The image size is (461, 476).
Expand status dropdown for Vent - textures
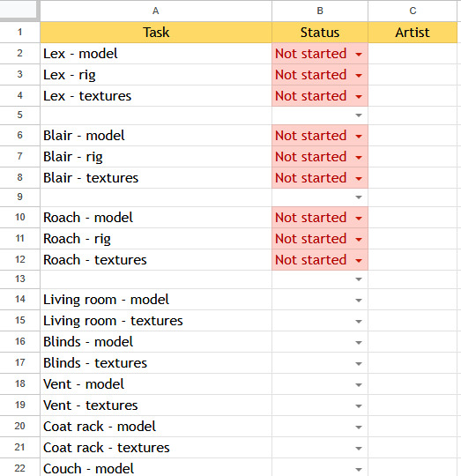point(359,406)
